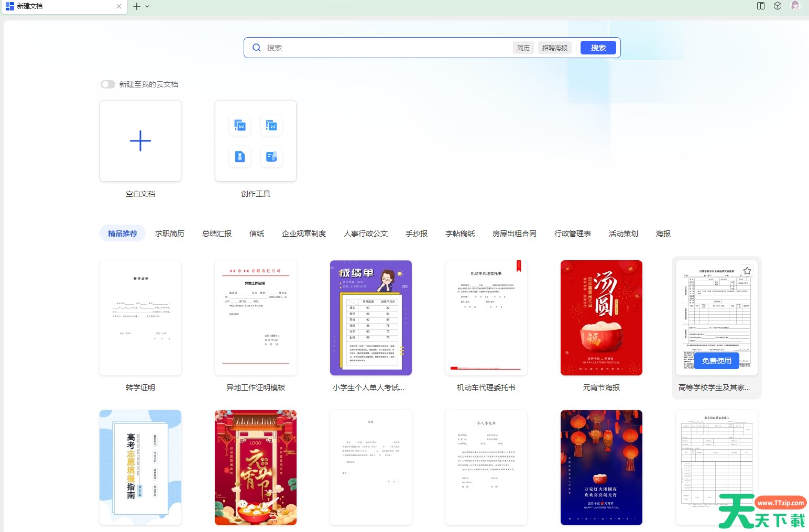Open the 证明 document thumbnail in the second row

371,468
